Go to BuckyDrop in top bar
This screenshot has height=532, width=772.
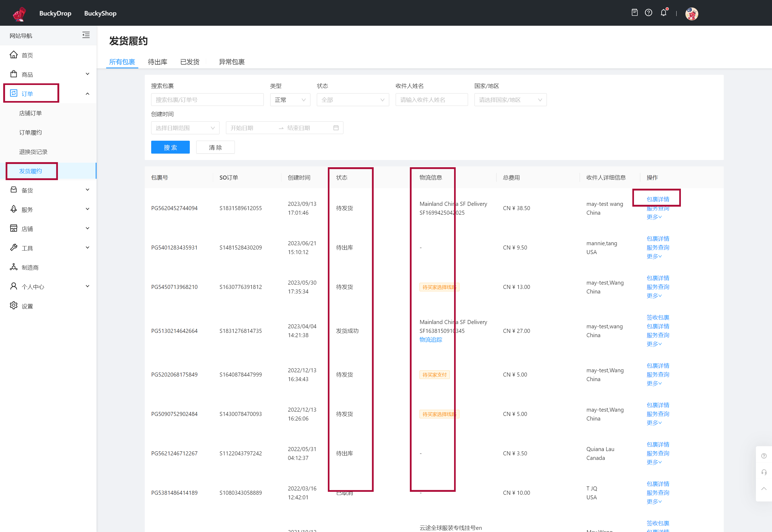(x=55, y=13)
